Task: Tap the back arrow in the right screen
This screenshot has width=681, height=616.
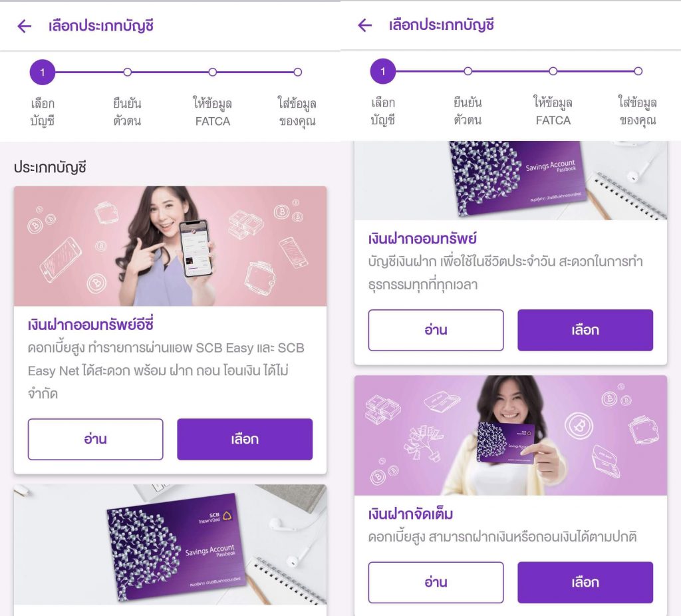Action: [365, 25]
